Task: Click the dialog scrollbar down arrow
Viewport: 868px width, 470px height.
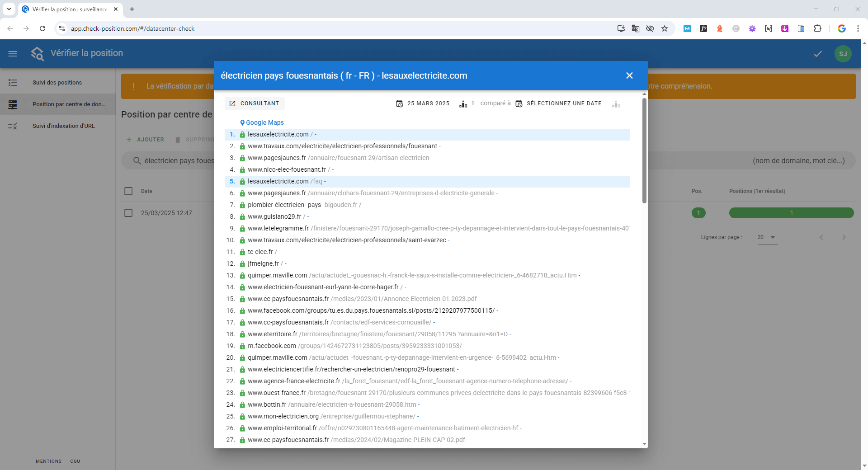Action: pos(644,444)
